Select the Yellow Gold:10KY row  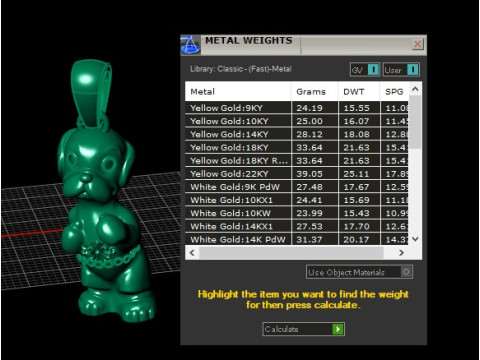pyautogui.click(x=297, y=121)
